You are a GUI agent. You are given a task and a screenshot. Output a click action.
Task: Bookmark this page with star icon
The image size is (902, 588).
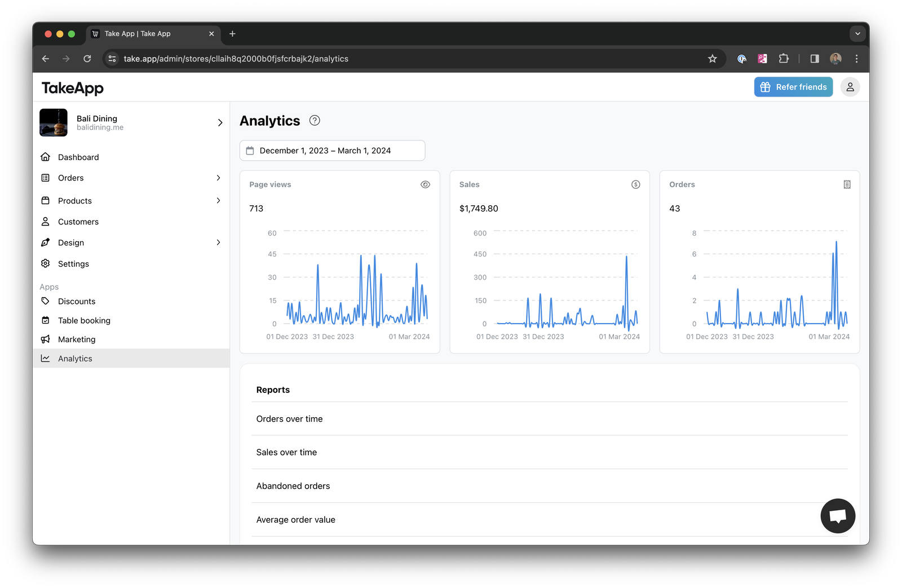pos(713,59)
